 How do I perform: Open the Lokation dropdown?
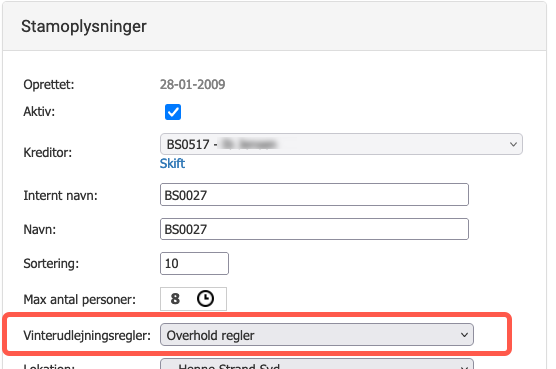[x=317, y=364]
